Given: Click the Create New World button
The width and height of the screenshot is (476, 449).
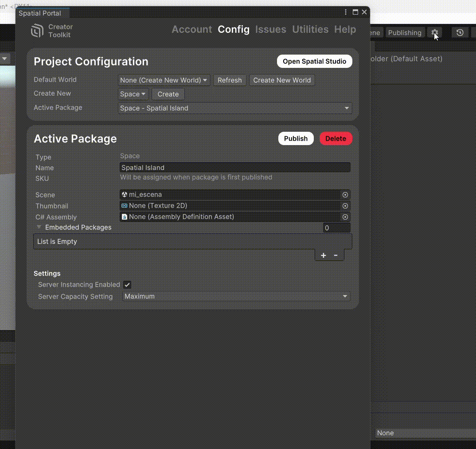Looking at the screenshot, I should tap(282, 80).
